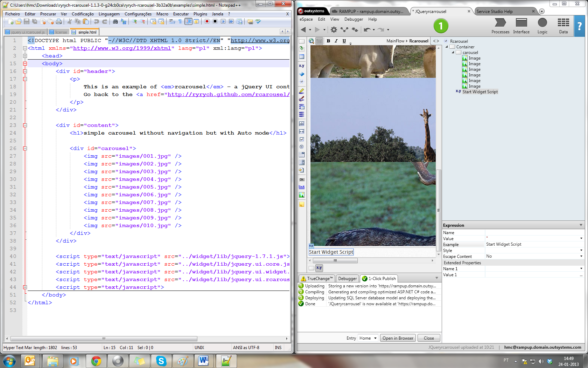Select the carousel item in widget tree

(x=470, y=53)
